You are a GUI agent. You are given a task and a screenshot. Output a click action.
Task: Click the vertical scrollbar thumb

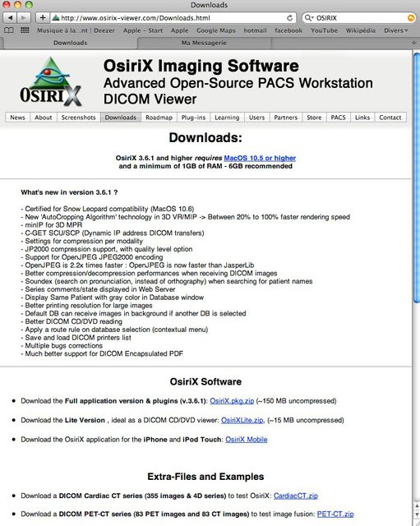pyautogui.click(x=417, y=178)
